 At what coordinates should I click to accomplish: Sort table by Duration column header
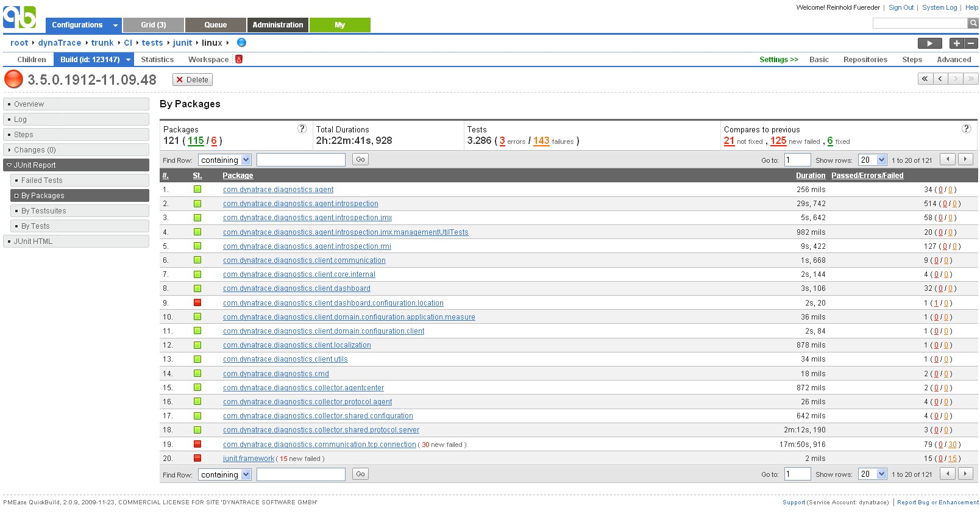(810, 176)
